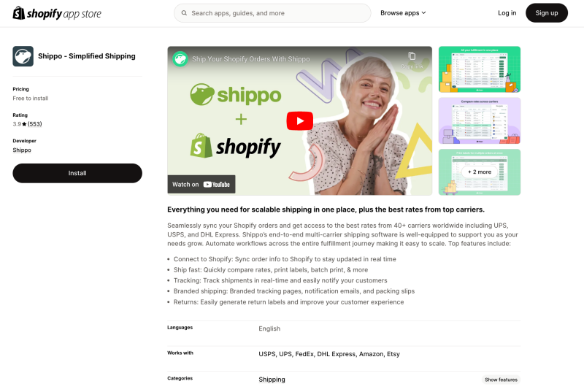Viewport: 584px width, 392px height.
Task: Open the + 2 more screenshots
Action: pyautogui.click(x=480, y=172)
